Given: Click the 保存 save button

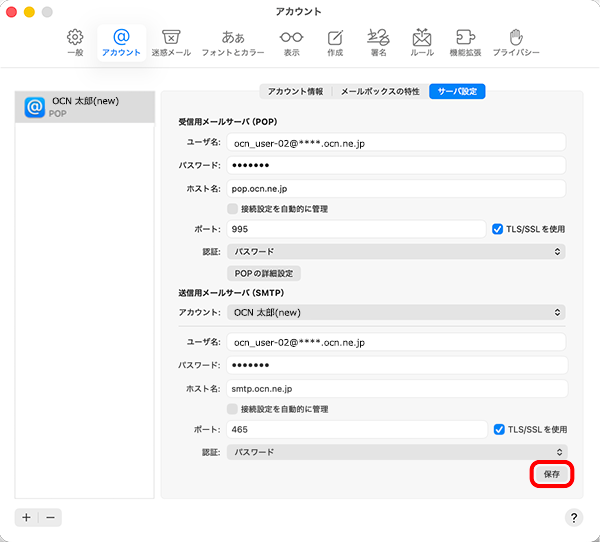Looking at the screenshot, I should (551, 474).
